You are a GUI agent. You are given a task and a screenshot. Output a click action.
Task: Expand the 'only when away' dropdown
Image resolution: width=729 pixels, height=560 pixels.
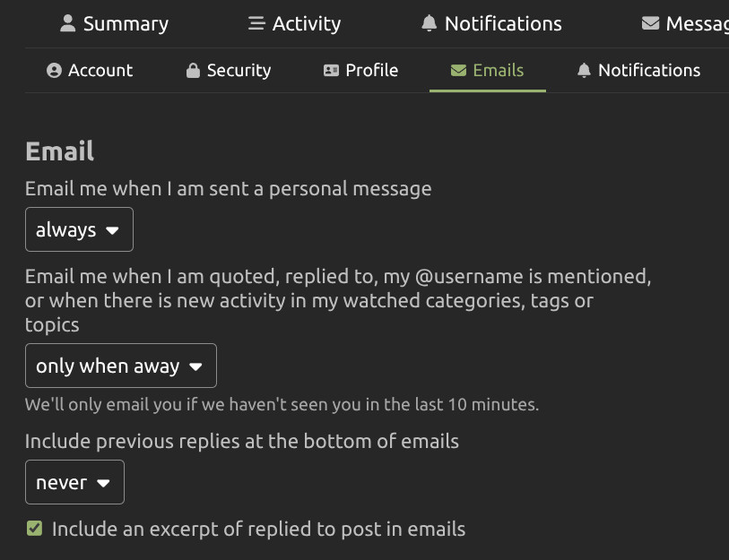pyautogui.click(x=120, y=366)
